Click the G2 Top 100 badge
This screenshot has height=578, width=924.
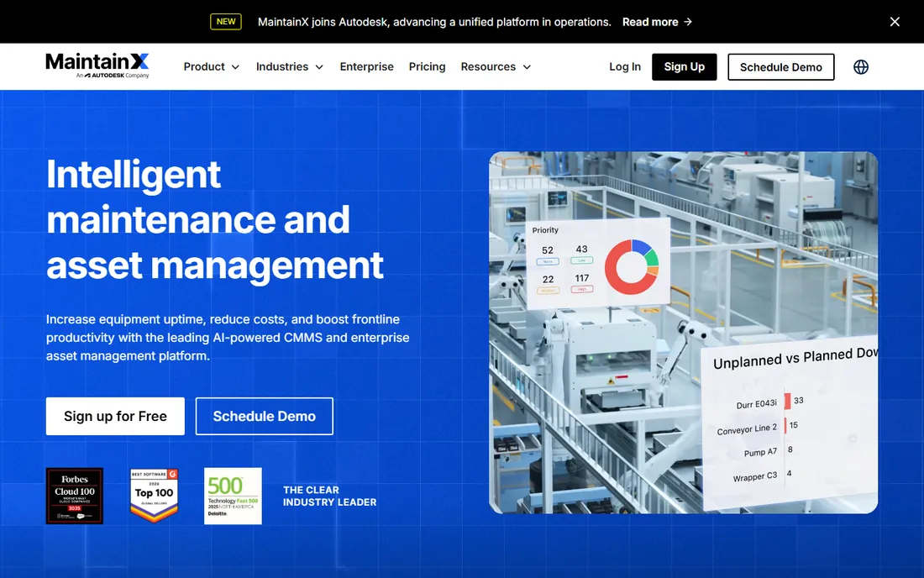155,496
